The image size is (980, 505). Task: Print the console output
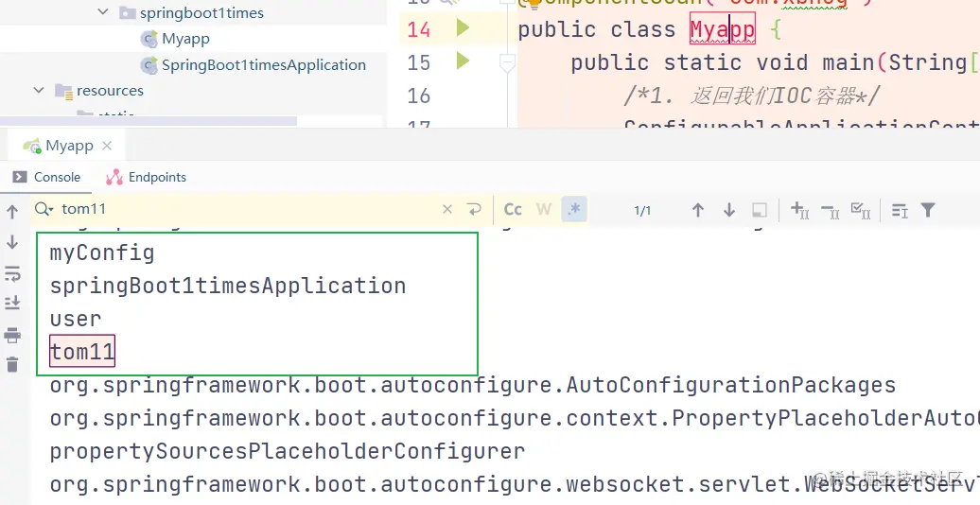pos(12,335)
